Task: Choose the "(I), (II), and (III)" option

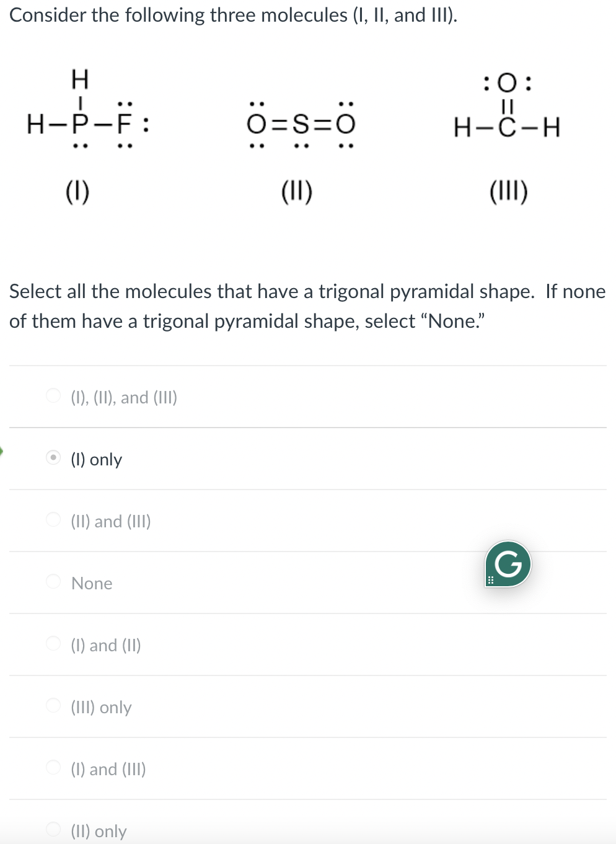Action: (x=53, y=395)
